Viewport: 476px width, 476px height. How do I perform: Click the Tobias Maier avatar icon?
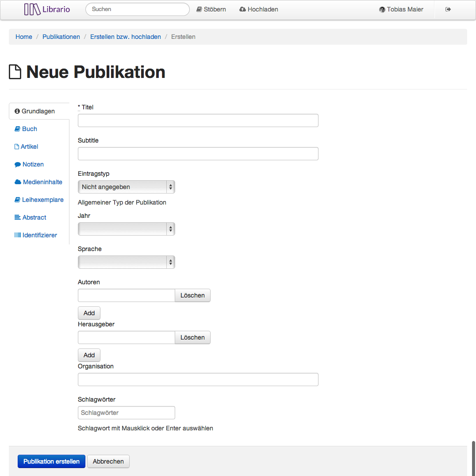(x=382, y=10)
